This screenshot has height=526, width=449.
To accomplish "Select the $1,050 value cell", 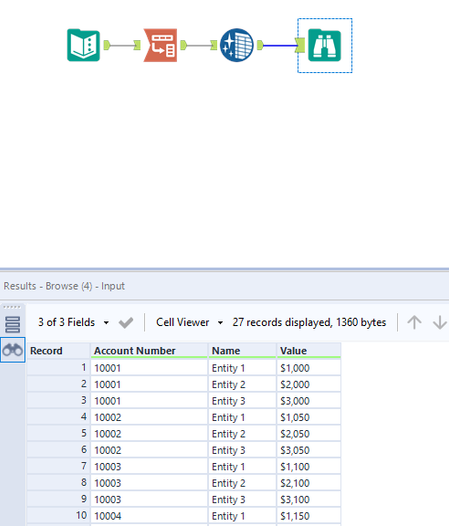I will coord(309,417).
